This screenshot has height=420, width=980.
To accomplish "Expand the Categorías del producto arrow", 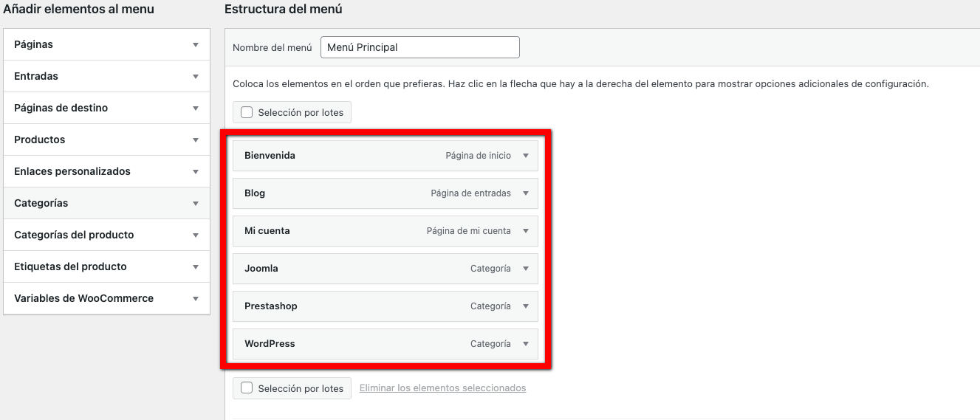I will click(x=196, y=235).
